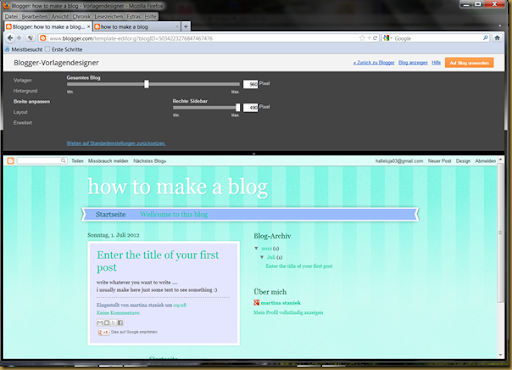The width and height of the screenshot is (512, 370).
Task: Click the Gesamtes Blog pixel value field
Action: coord(250,84)
